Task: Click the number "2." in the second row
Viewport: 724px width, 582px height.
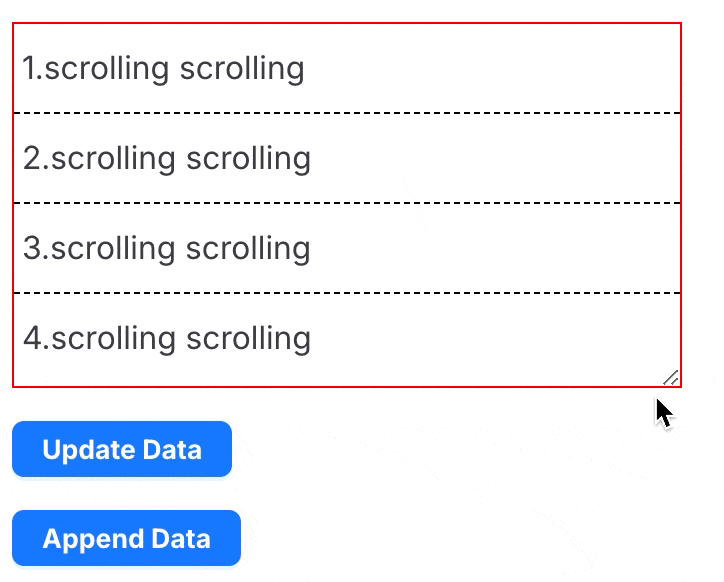Action: 36,159
